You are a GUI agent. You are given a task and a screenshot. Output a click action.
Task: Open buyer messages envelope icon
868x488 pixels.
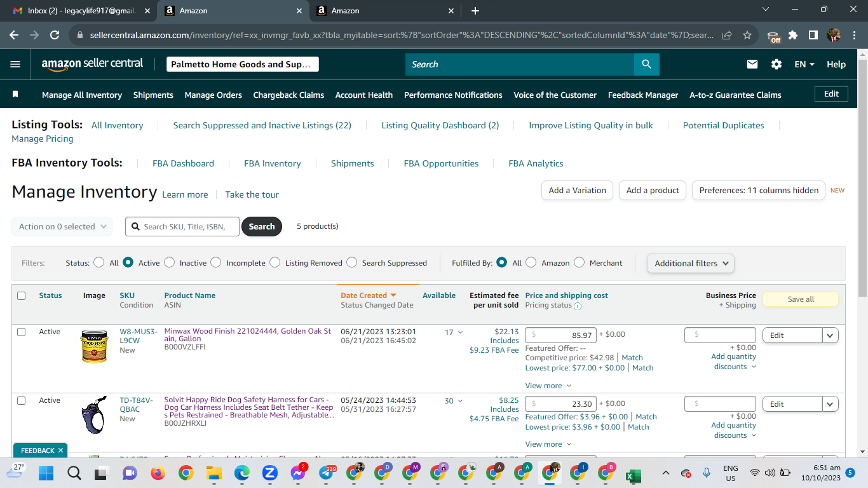[x=752, y=64]
